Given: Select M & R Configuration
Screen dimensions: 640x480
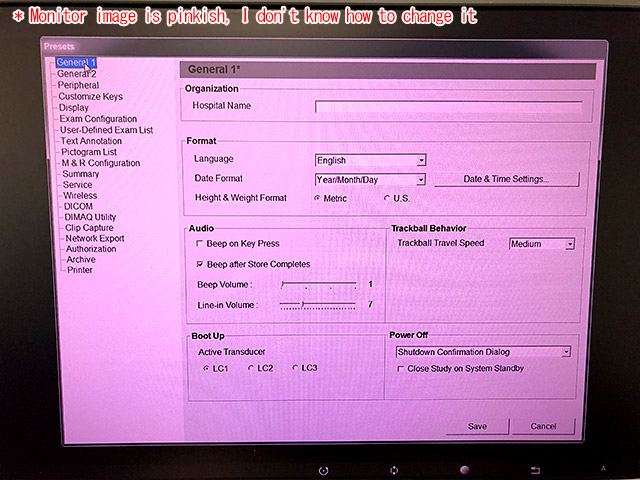Looking at the screenshot, I should pyautogui.click(x=101, y=163).
